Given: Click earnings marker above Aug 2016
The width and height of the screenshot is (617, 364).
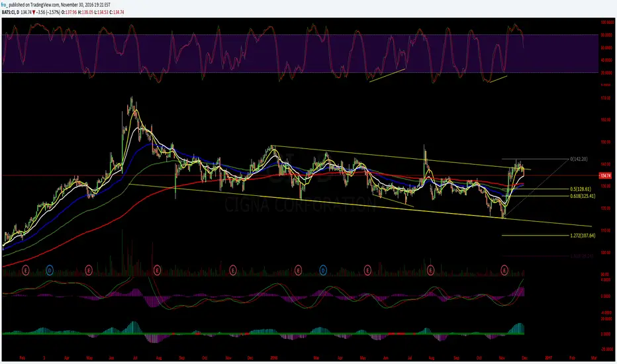Looking at the screenshot, I should pos(430,270).
